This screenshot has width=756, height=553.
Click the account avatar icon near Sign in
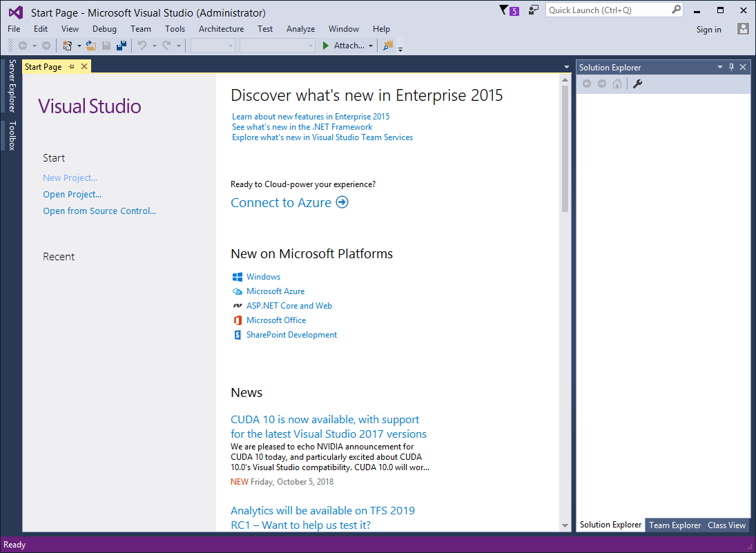[x=743, y=29]
